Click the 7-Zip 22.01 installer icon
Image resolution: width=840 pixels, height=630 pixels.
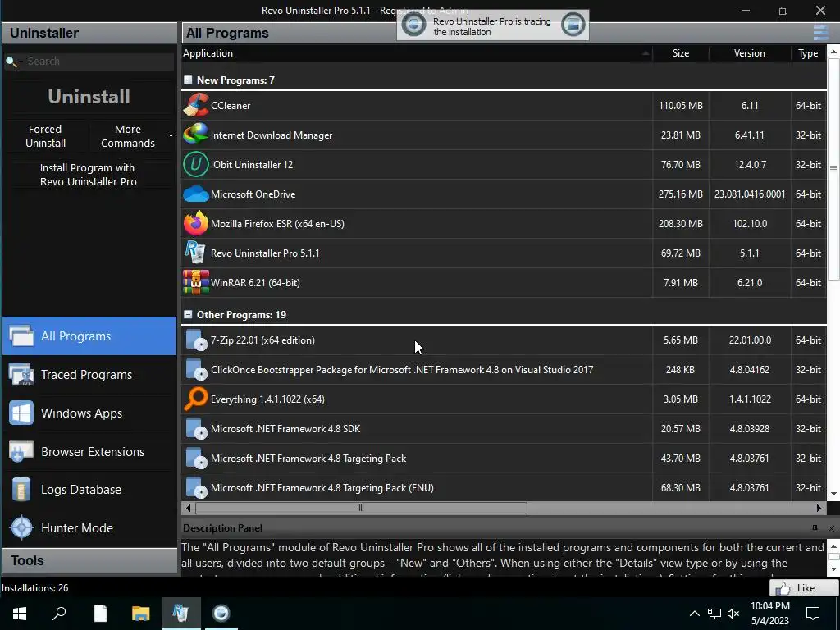click(x=196, y=340)
